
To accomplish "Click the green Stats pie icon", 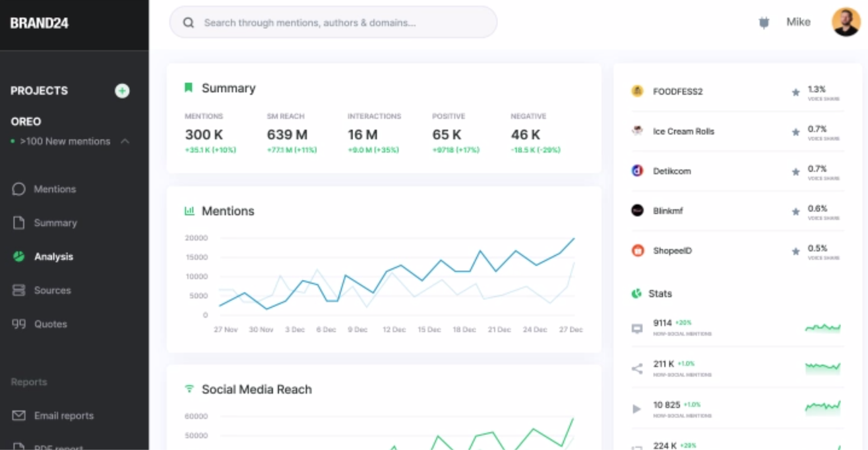I will (636, 293).
